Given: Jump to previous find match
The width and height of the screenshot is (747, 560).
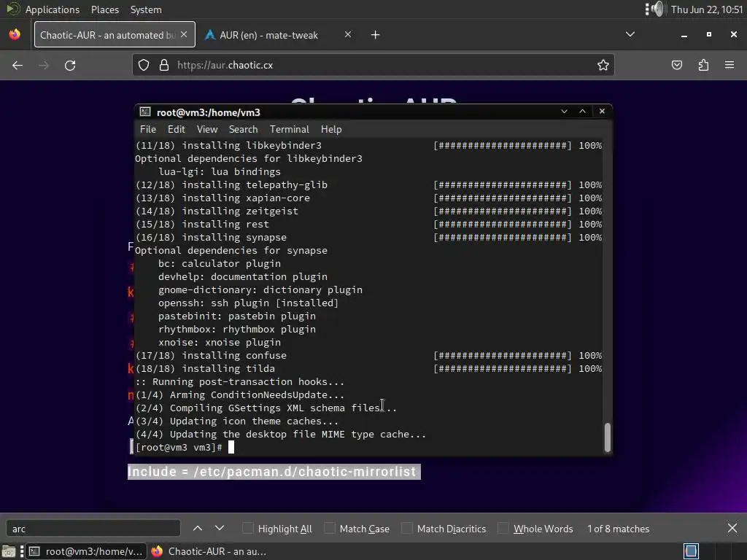Looking at the screenshot, I should (x=198, y=528).
